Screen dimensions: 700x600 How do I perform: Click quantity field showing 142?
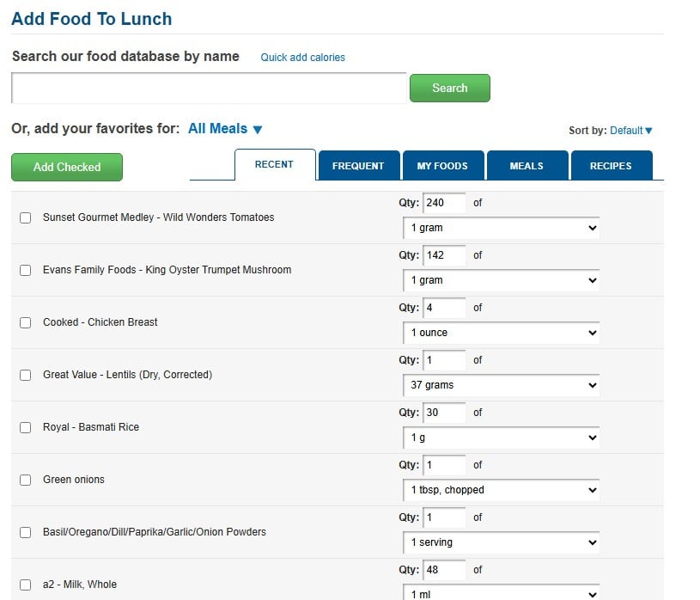click(x=444, y=255)
